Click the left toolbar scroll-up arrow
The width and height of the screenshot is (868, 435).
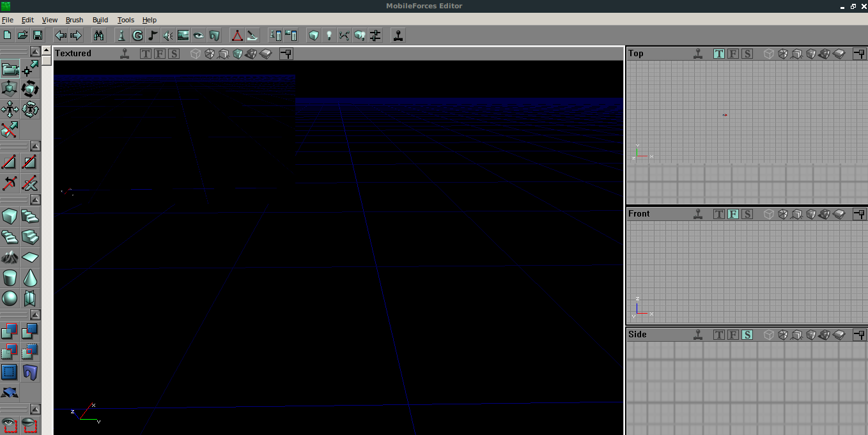tap(47, 50)
